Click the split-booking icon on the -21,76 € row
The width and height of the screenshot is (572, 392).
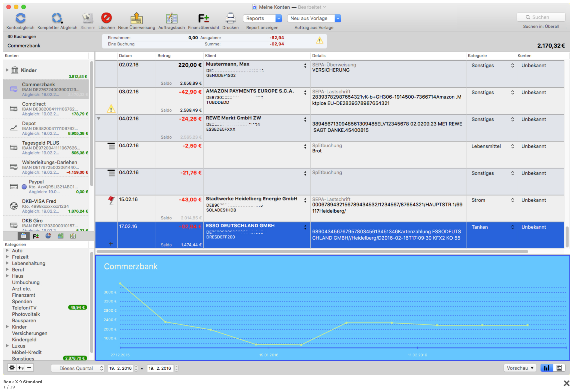(111, 173)
